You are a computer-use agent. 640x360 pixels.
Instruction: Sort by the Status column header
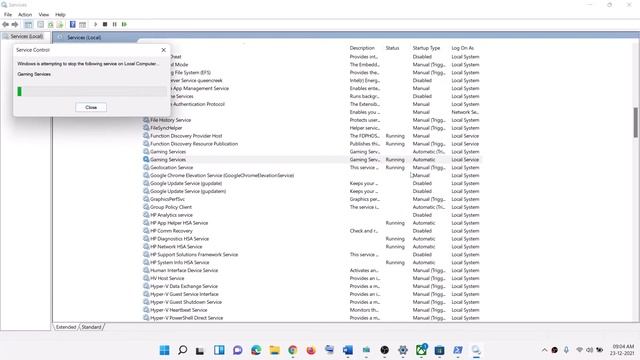click(x=392, y=48)
